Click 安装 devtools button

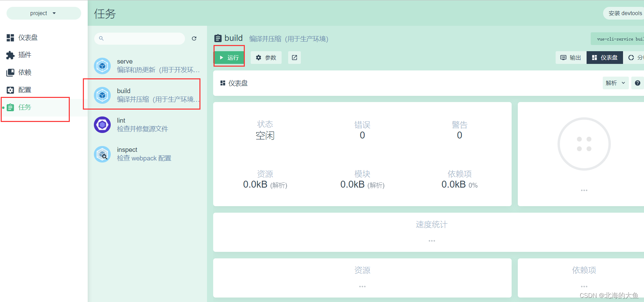pos(624,13)
